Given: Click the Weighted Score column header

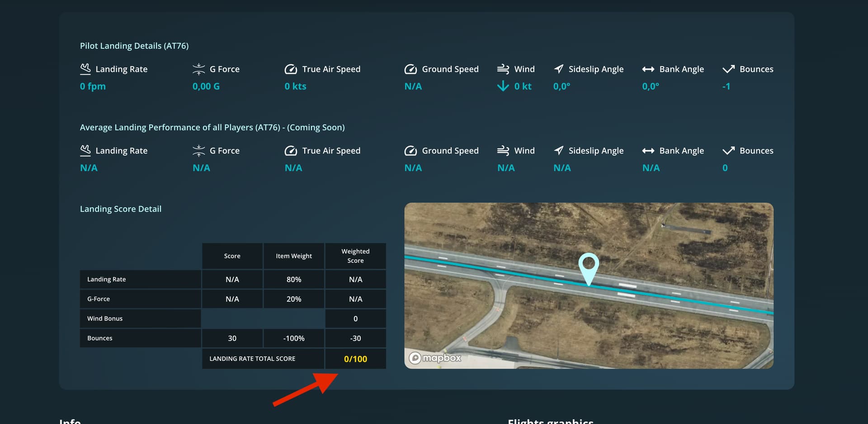Looking at the screenshot, I should [355, 256].
